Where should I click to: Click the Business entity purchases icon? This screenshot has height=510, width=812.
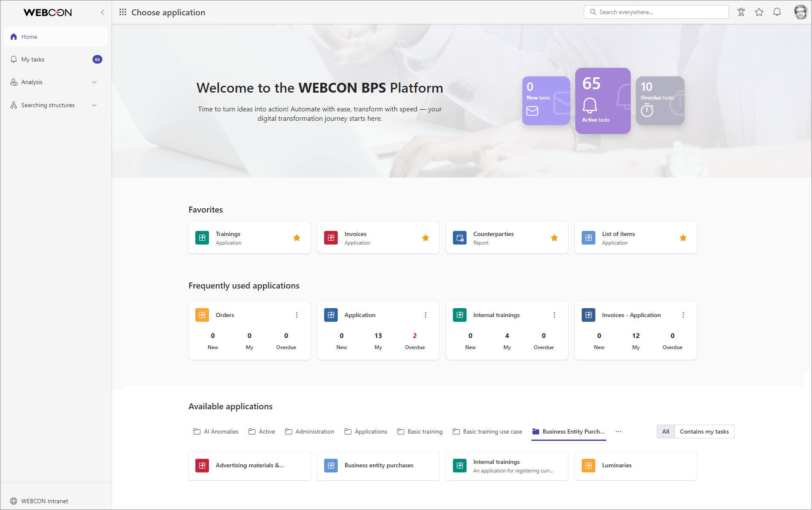coord(331,465)
